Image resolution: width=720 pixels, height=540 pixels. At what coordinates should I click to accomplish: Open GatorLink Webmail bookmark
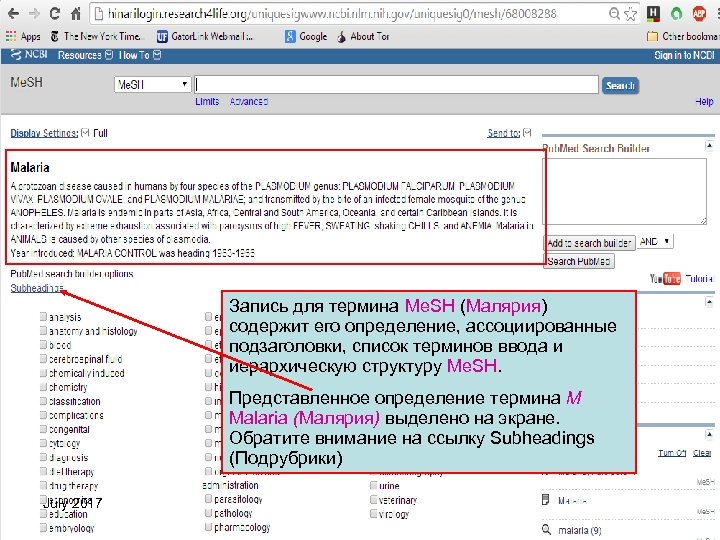205,36
